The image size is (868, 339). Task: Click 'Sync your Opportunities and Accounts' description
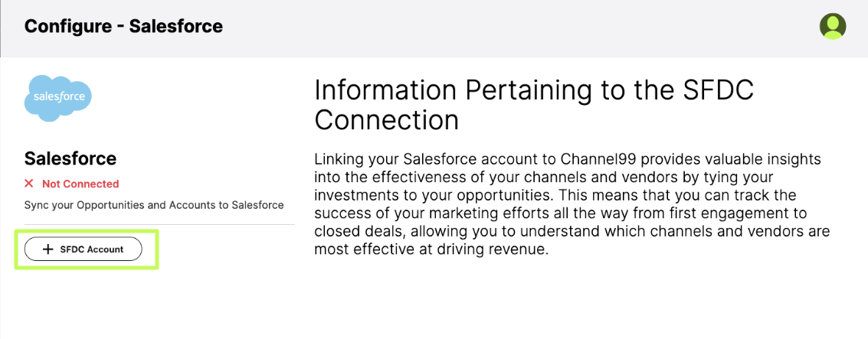pos(154,205)
